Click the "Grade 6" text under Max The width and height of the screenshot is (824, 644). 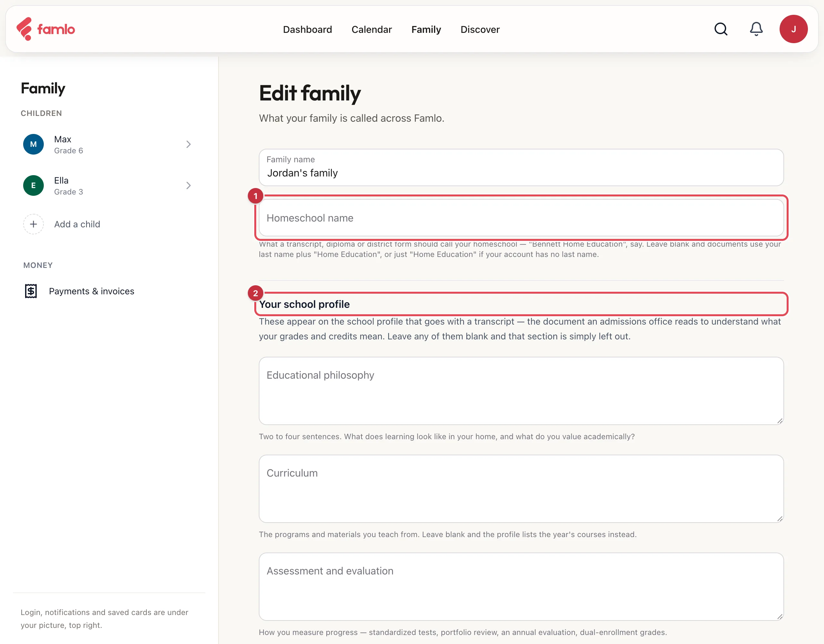tap(68, 151)
